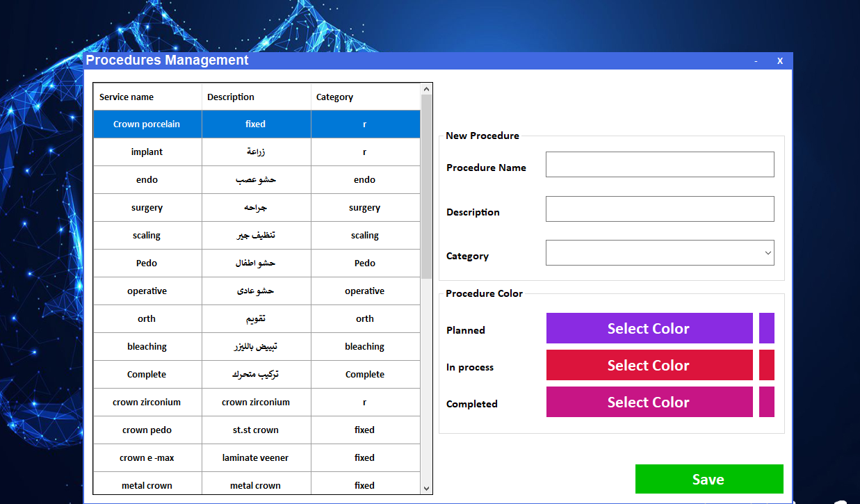Select the crown pedo service name cell
This screenshot has height=504, width=860.
147,430
